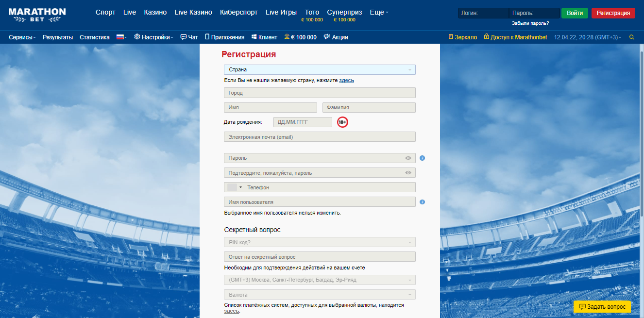Screen dimensions: 644x318
Task: Click the Телефон input field
Action: click(x=330, y=187)
